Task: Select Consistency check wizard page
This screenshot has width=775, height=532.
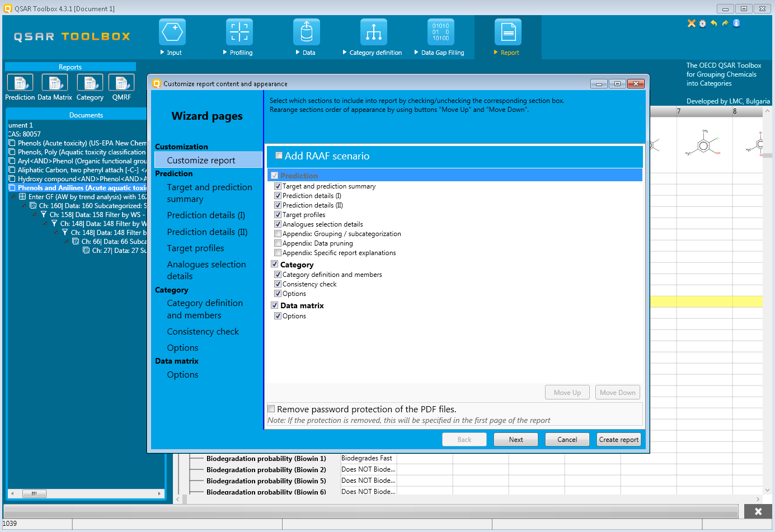Action: click(x=203, y=332)
